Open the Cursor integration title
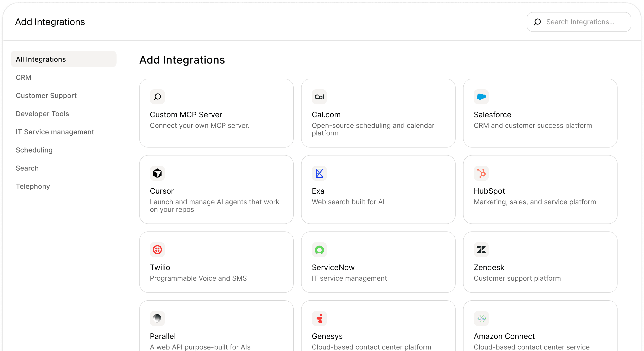Image resolution: width=644 pixels, height=351 pixels. (x=162, y=191)
